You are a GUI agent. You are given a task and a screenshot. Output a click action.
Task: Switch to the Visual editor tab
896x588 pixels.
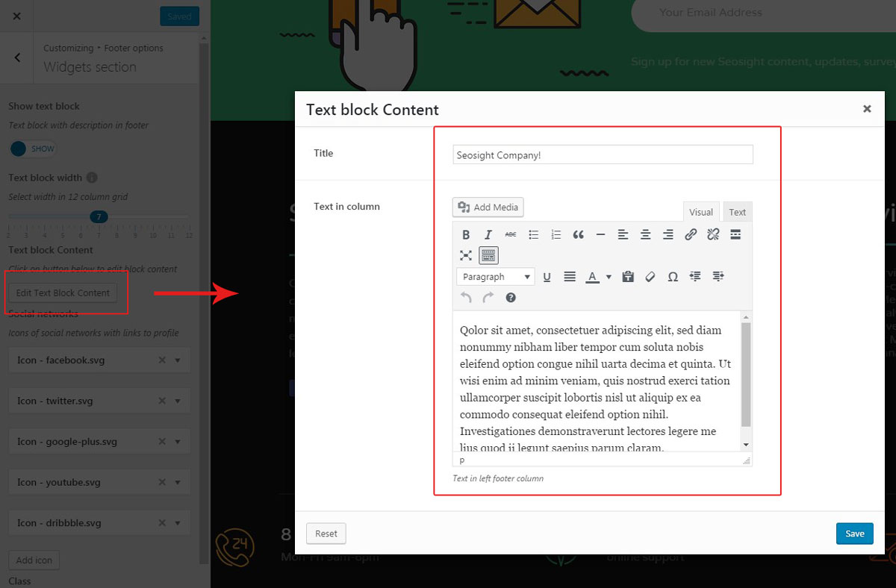point(700,212)
